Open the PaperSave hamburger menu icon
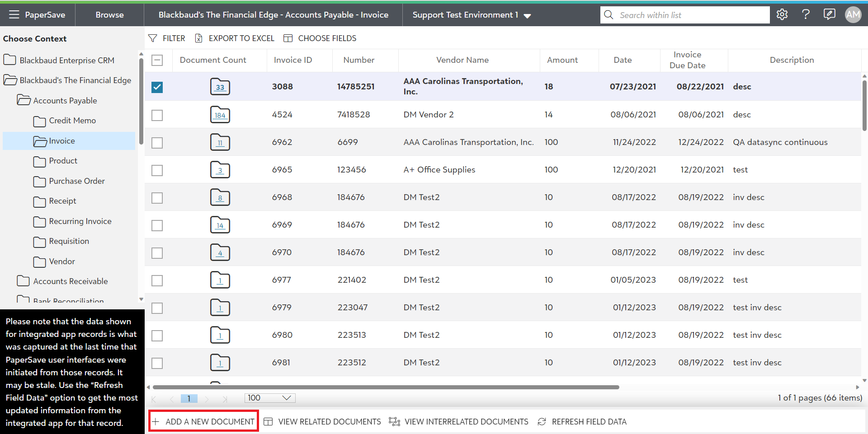The height and width of the screenshot is (434, 868). tap(14, 15)
